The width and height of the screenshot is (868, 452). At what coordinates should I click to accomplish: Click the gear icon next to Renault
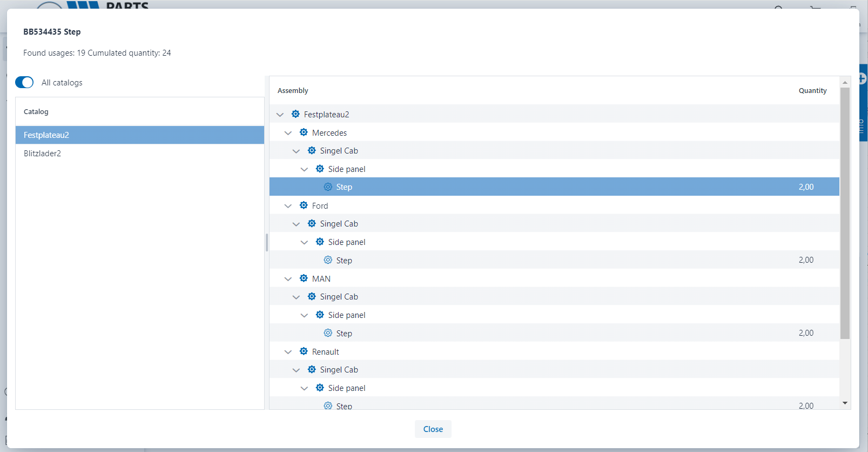[x=304, y=351]
